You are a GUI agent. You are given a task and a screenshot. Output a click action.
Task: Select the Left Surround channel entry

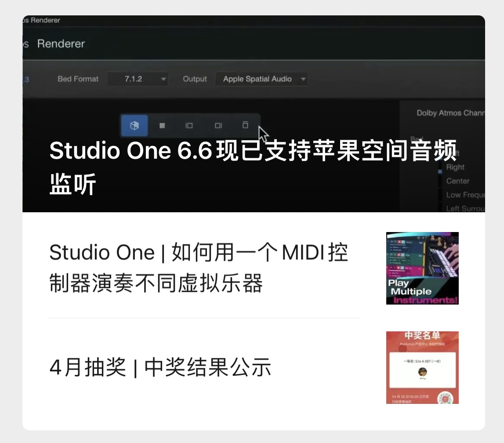tap(465, 208)
